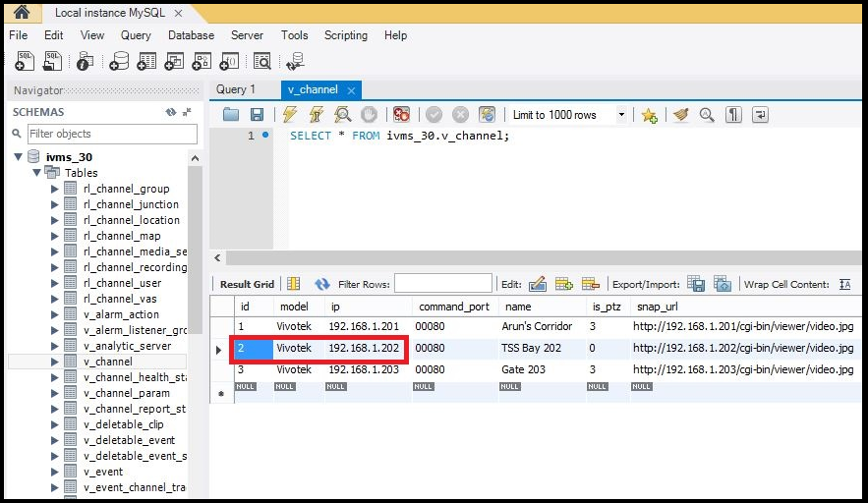Open a script file in the editor
The height and width of the screenshot is (503, 868).
pos(231,115)
